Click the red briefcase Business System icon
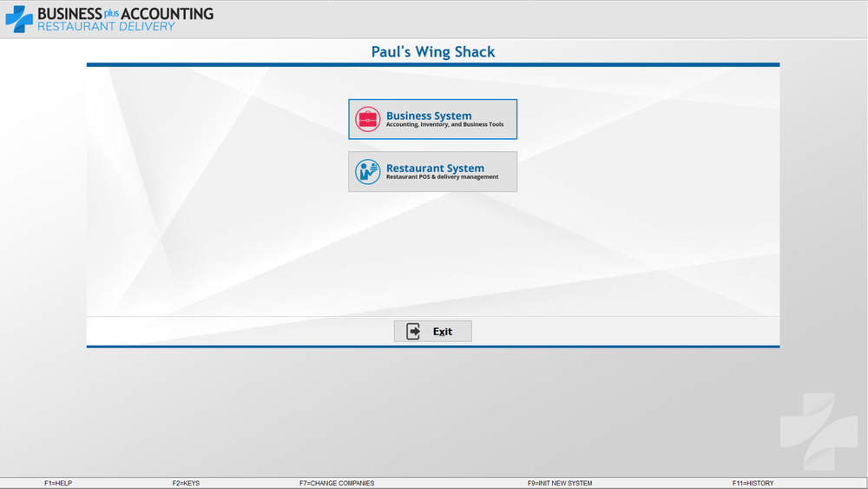 pyautogui.click(x=368, y=119)
